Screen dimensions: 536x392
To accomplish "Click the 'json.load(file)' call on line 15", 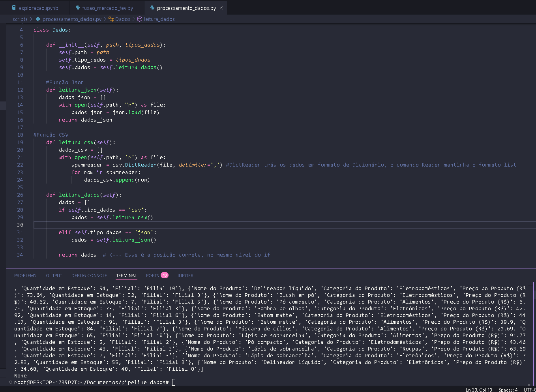I will (x=136, y=113).
